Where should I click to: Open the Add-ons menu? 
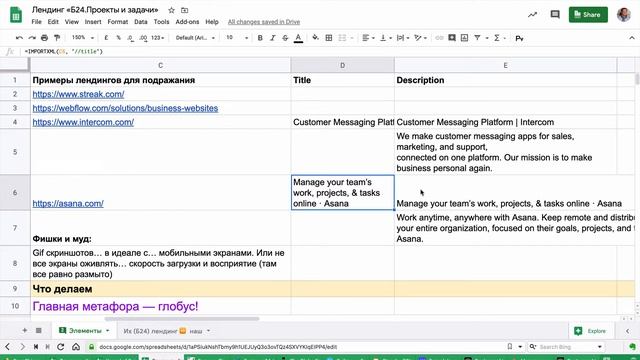(x=187, y=22)
